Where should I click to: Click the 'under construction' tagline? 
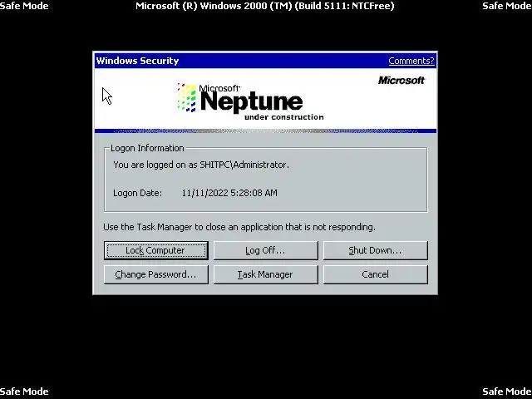coord(284,117)
